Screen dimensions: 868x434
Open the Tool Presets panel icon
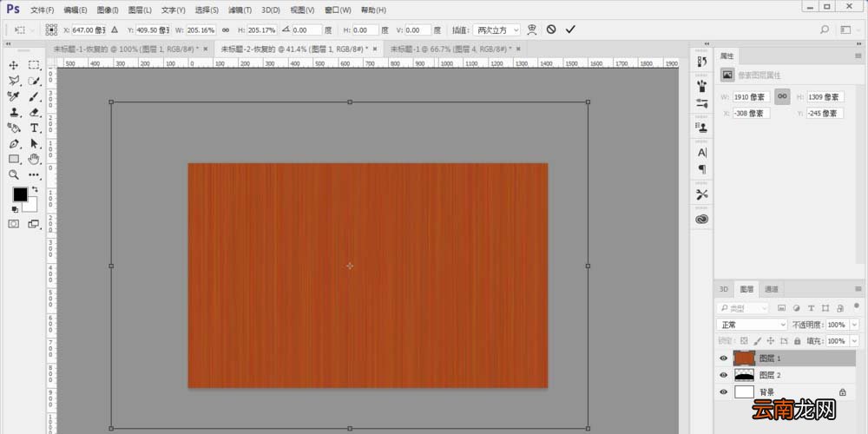click(702, 194)
